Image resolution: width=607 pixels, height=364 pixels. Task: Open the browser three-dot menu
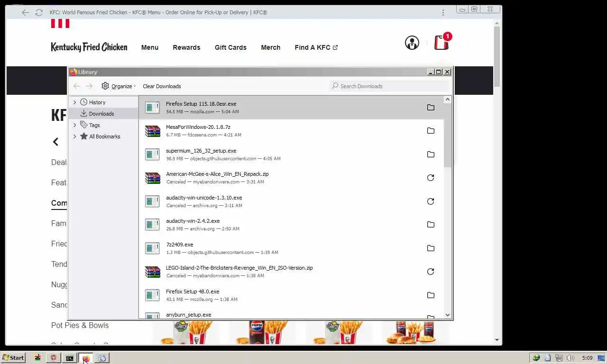[x=443, y=13]
